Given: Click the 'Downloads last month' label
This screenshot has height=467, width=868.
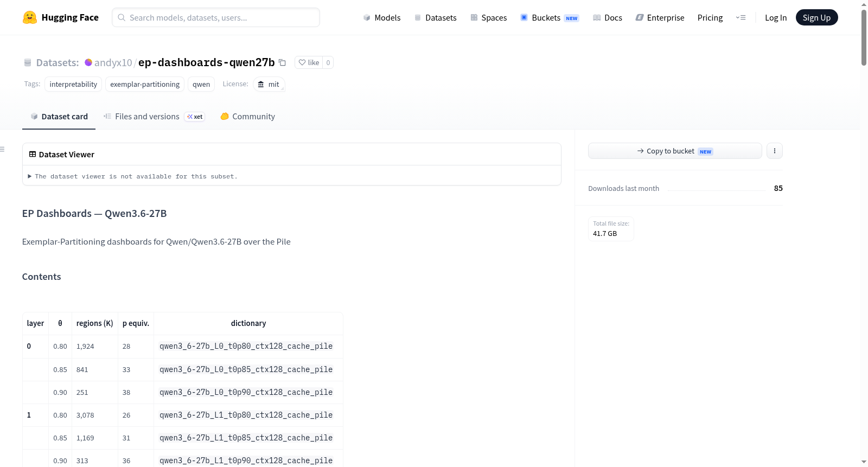Looking at the screenshot, I should [624, 188].
